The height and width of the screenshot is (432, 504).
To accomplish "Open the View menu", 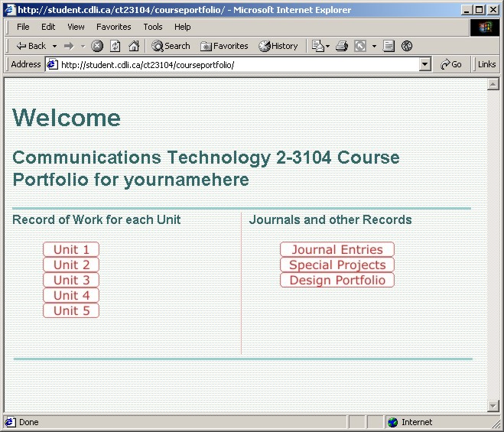I will 76,27.
